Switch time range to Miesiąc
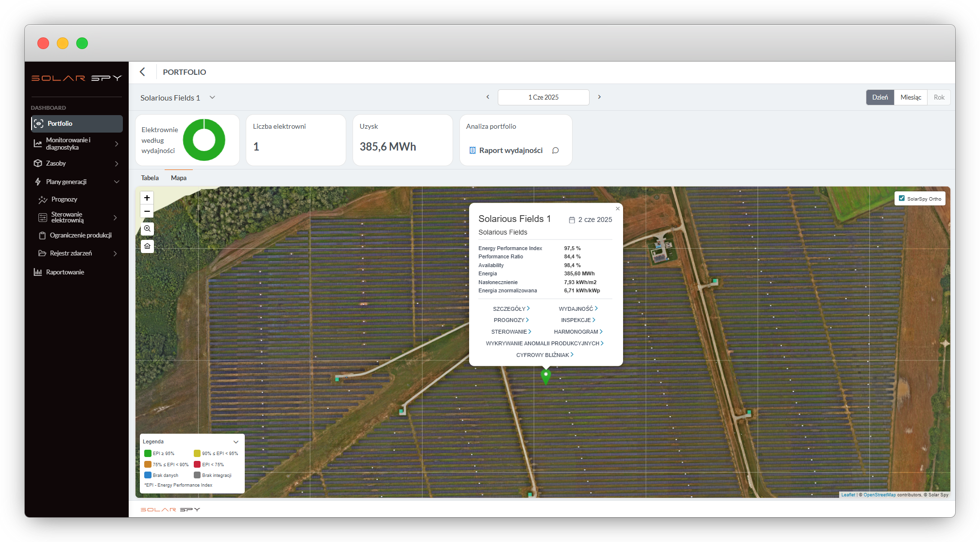Screen dimensions: 980x542 tap(911, 97)
